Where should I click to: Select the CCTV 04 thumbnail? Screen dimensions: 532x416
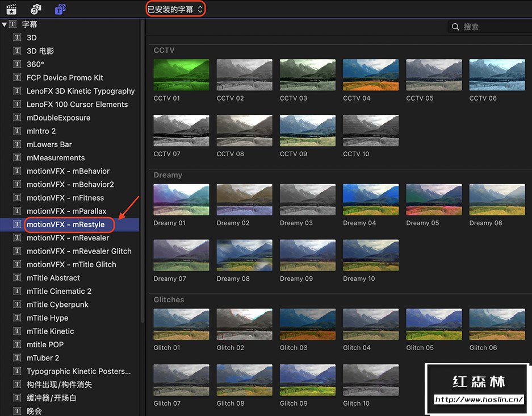coord(371,74)
